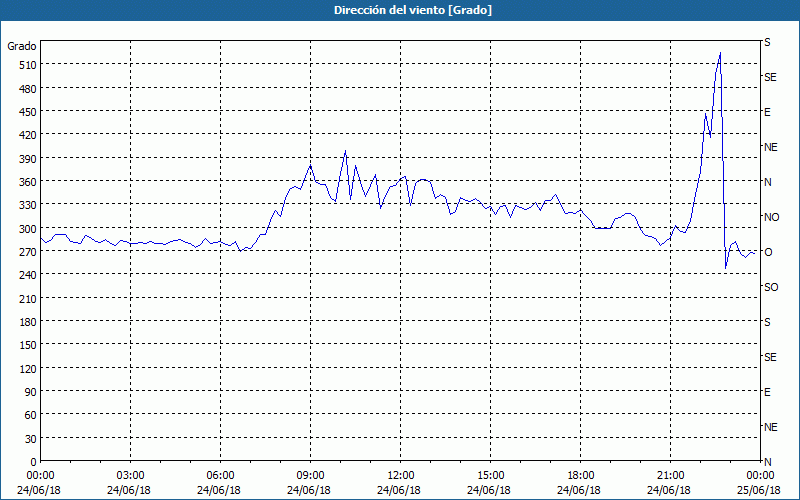Select the 240 degree axis label
The height and width of the screenshot is (500, 800).
[29, 275]
